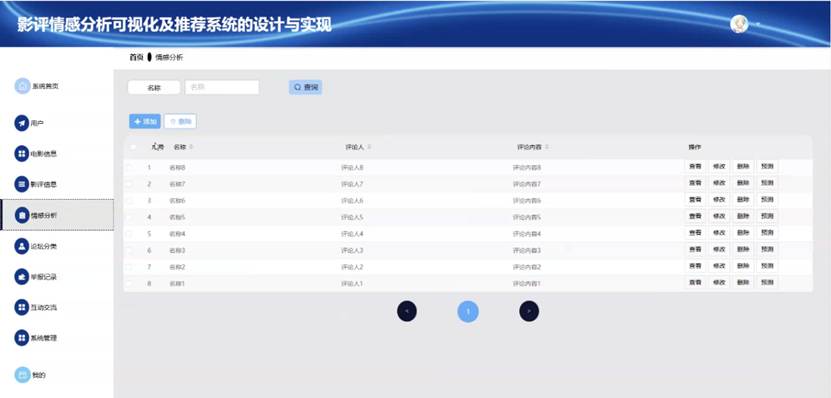Click 预测 for row 评论内容8
This screenshot has height=398, width=831.
[767, 166]
